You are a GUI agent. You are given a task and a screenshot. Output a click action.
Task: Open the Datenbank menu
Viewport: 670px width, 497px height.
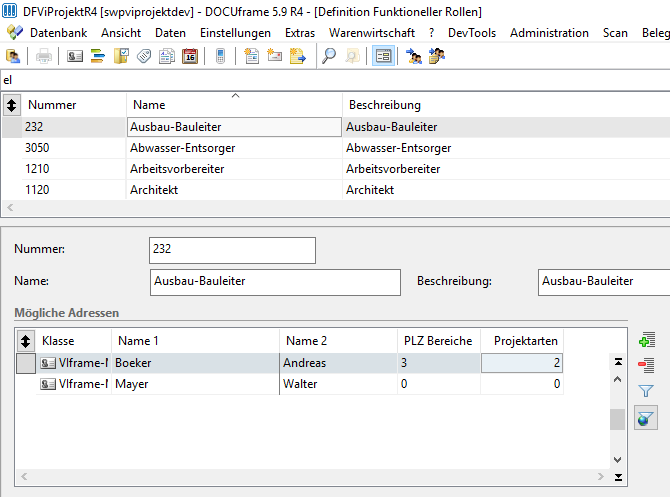tap(59, 33)
